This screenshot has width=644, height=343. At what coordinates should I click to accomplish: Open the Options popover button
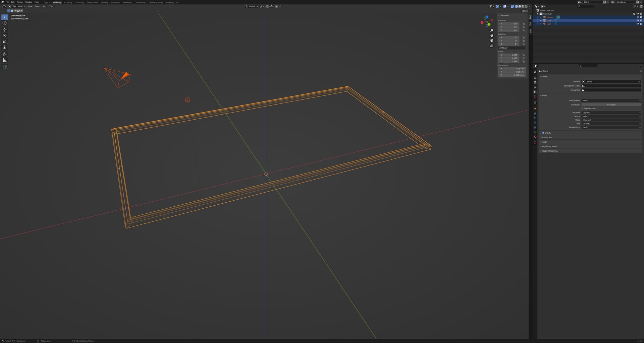click(526, 11)
